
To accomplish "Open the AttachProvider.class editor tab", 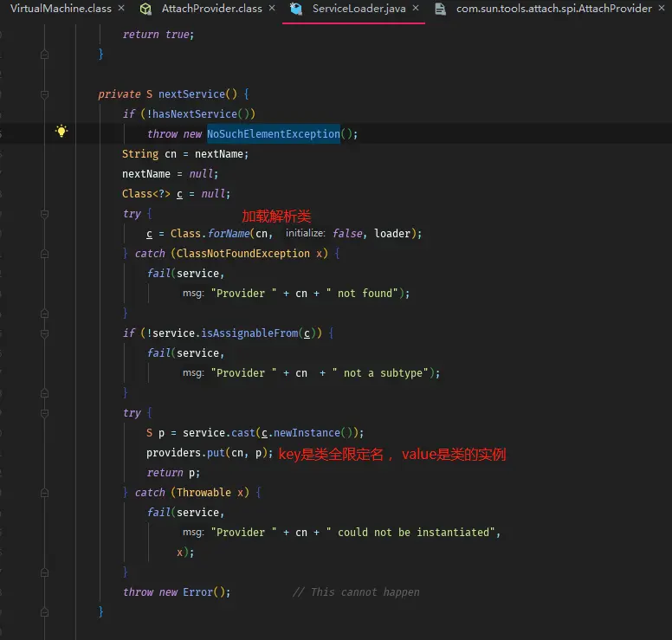I will [x=211, y=8].
